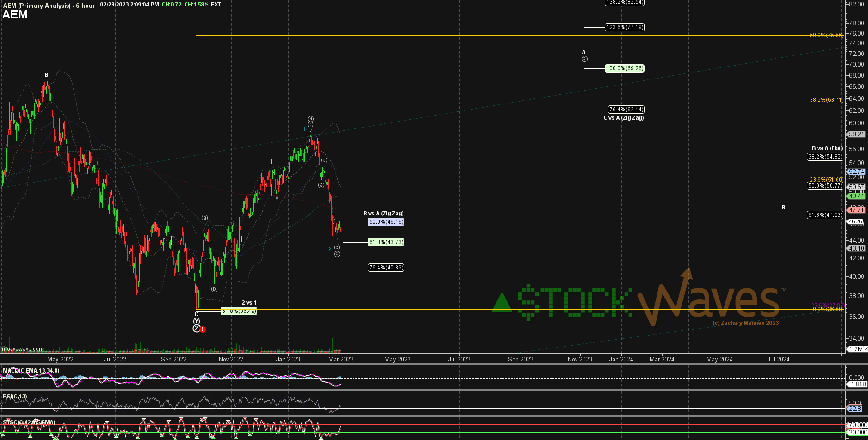Viewport: 868px width, 440px height.
Task: Open the MACD(C,EMA,13,34,8) indicator title
Action: [x=31, y=371]
